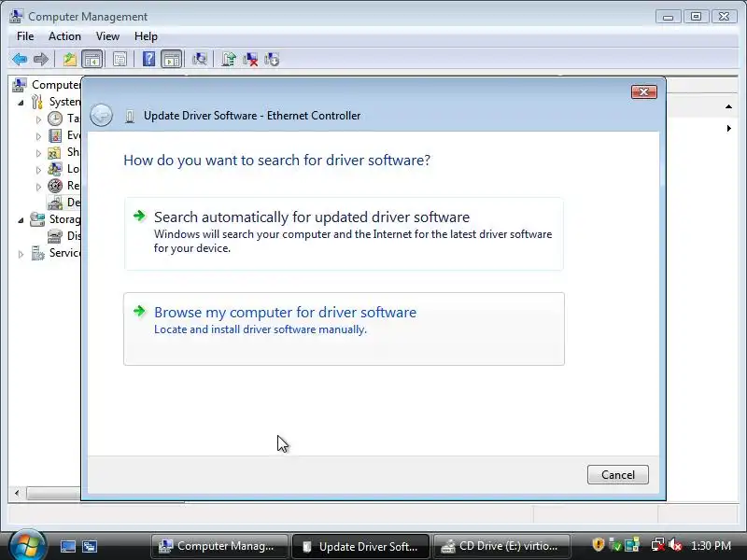Click the network disconnected tray icon
747x560 pixels.
[x=658, y=545]
